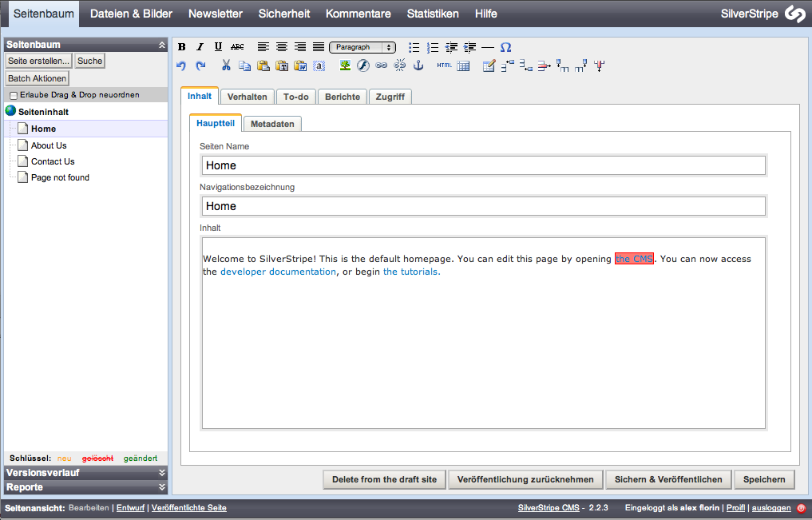Apply italic formatting
Image resolution: width=812 pixels, height=520 pixels.
(200, 47)
